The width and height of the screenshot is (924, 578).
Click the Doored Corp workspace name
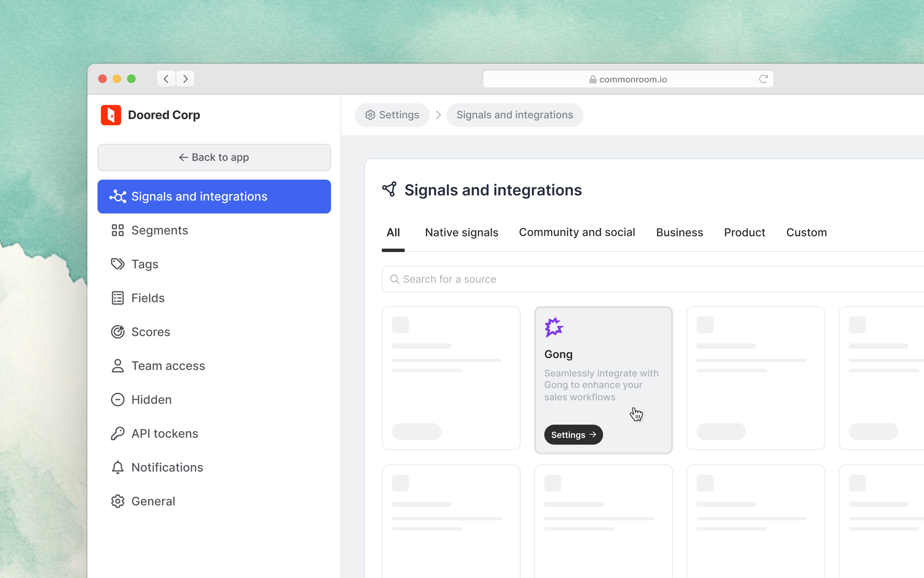[x=164, y=115]
